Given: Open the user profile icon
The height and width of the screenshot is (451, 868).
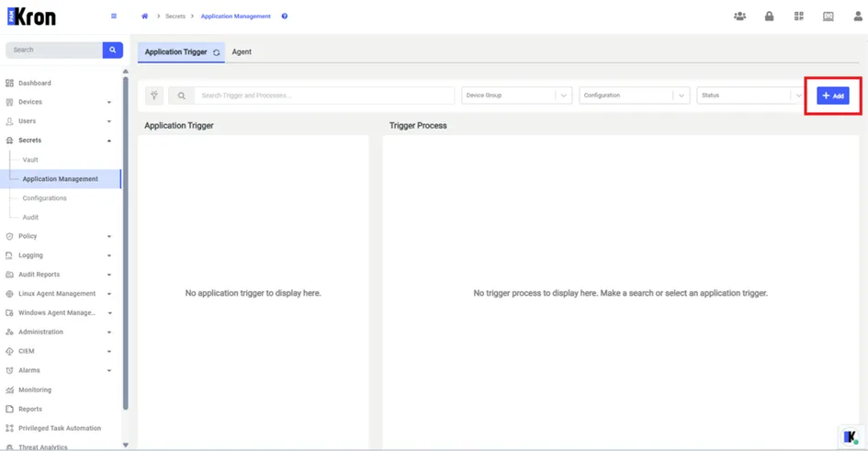Looking at the screenshot, I should coord(858,16).
